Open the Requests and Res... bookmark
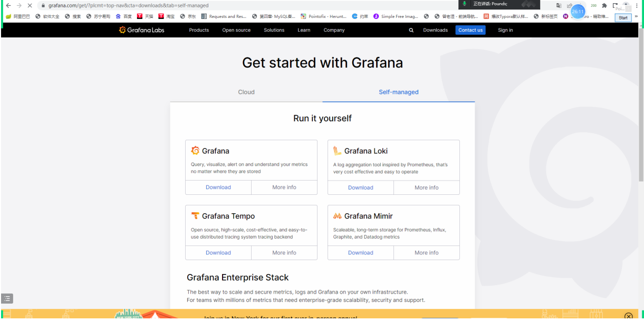 coord(224,16)
